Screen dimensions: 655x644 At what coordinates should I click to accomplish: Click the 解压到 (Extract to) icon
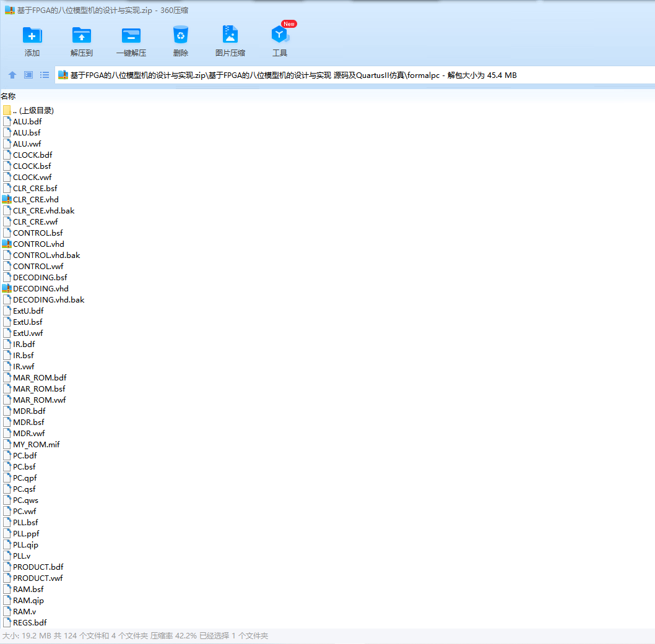[82, 35]
